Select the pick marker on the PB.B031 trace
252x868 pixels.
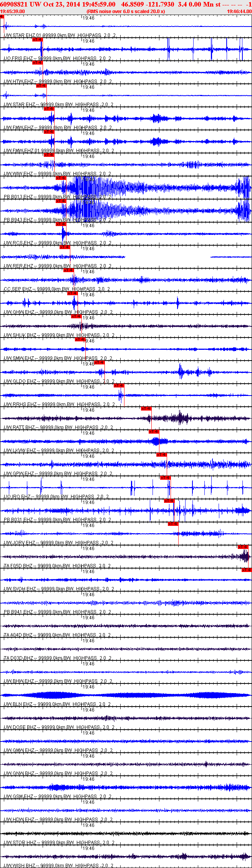point(169,501)
